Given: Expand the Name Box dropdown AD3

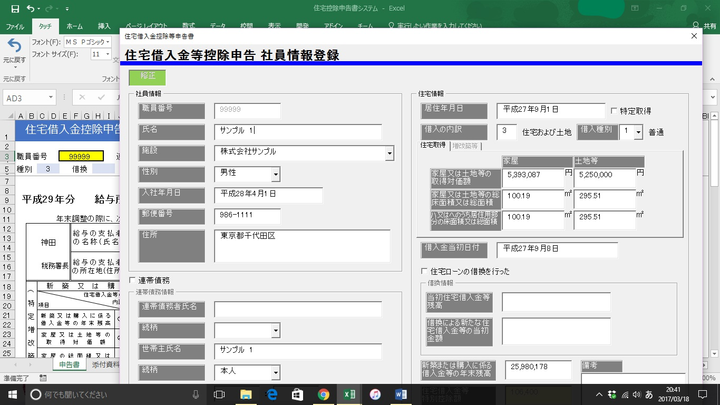Looking at the screenshot, I should 51,97.
